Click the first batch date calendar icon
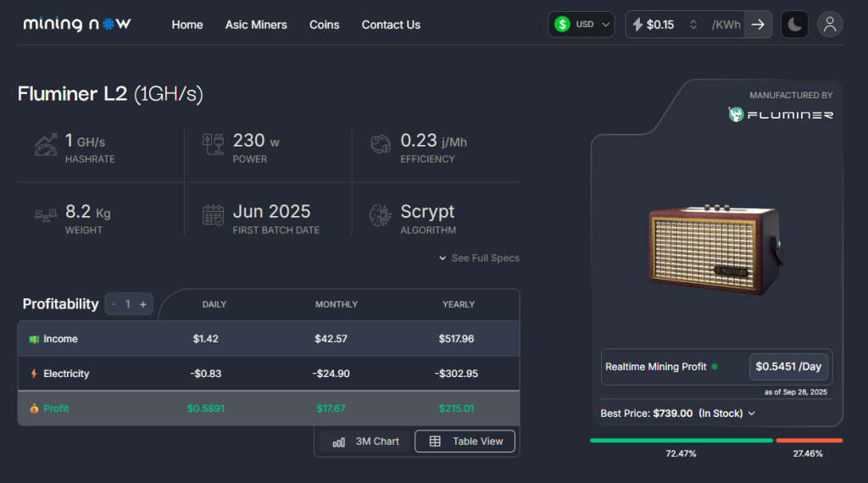 [213, 216]
